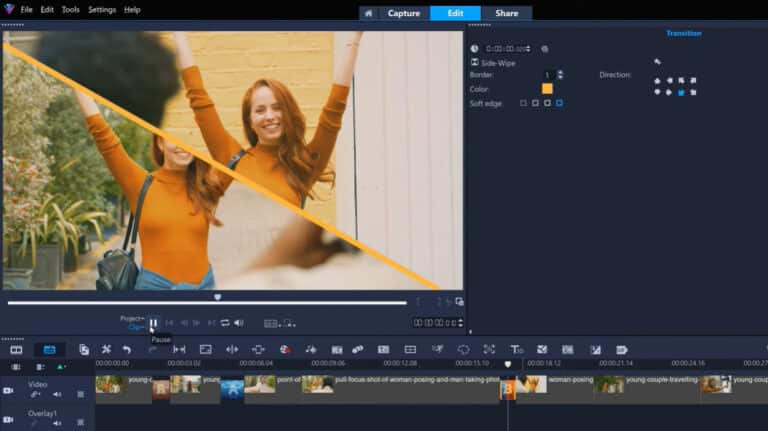Pause the preview playback

click(x=153, y=323)
